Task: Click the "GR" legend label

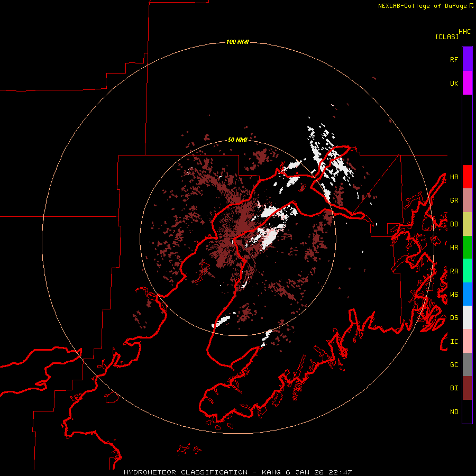Action: 454,200
